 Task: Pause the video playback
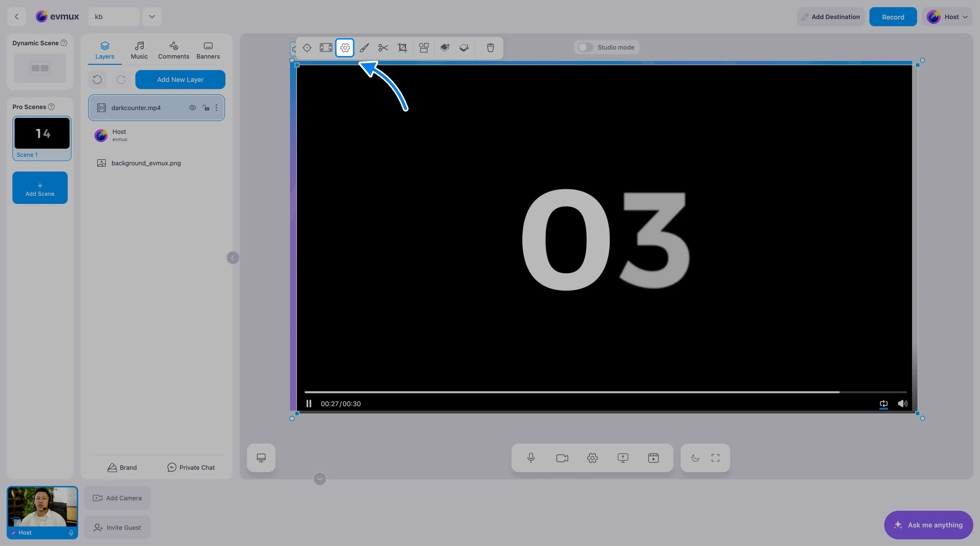(x=309, y=404)
